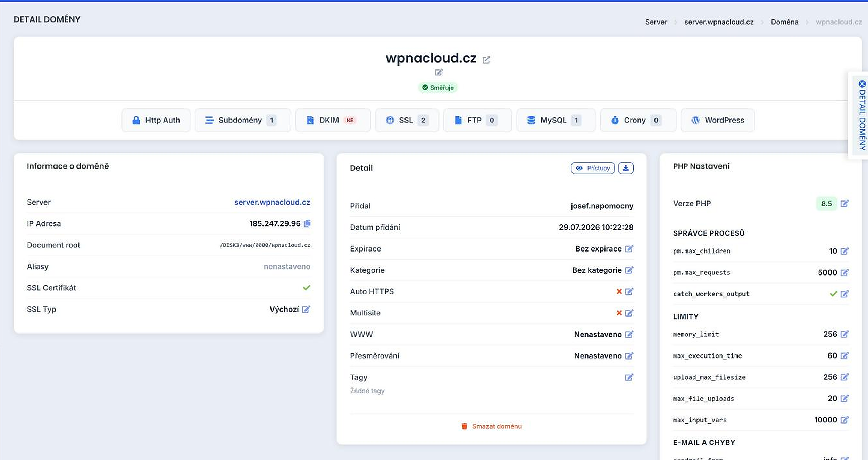Edit the WWW setting
This screenshot has width=868, height=460.
629,334
